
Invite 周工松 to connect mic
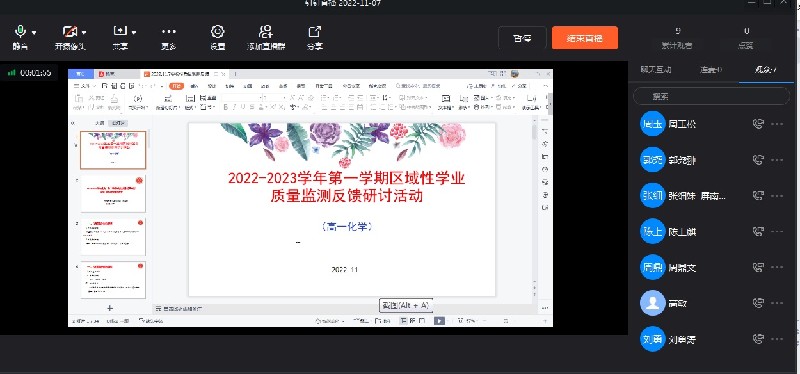(758, 124)
